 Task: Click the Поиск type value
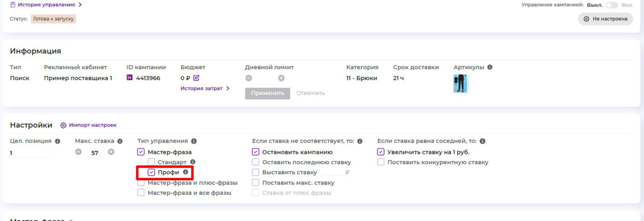(x=20, y=78)
